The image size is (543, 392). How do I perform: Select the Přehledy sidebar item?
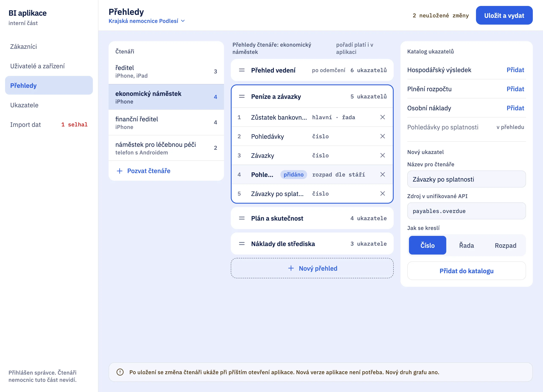[49, 85]
